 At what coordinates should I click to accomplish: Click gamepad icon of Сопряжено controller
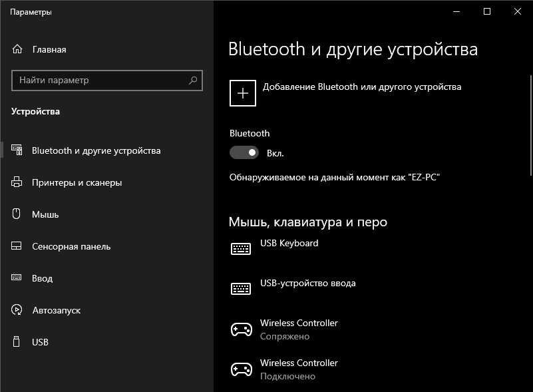pyautogui.click(x=242, y=329)
